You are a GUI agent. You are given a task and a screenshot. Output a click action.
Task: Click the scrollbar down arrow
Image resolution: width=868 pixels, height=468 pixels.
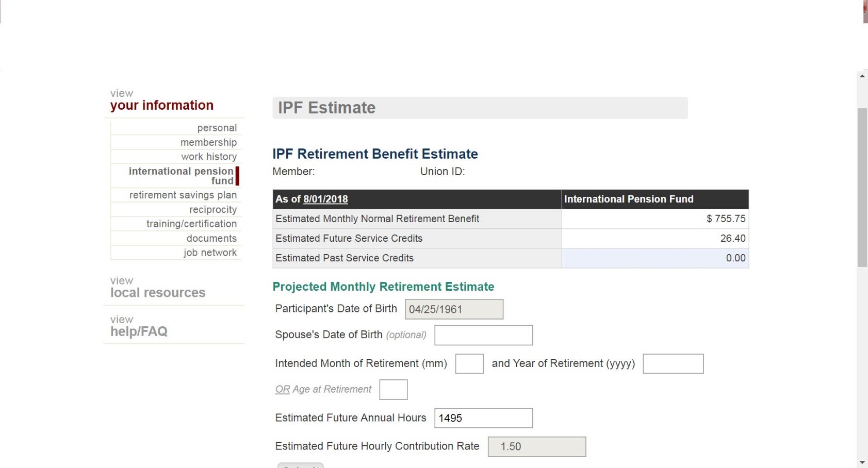pyautogui.click(x=862, y=462)
